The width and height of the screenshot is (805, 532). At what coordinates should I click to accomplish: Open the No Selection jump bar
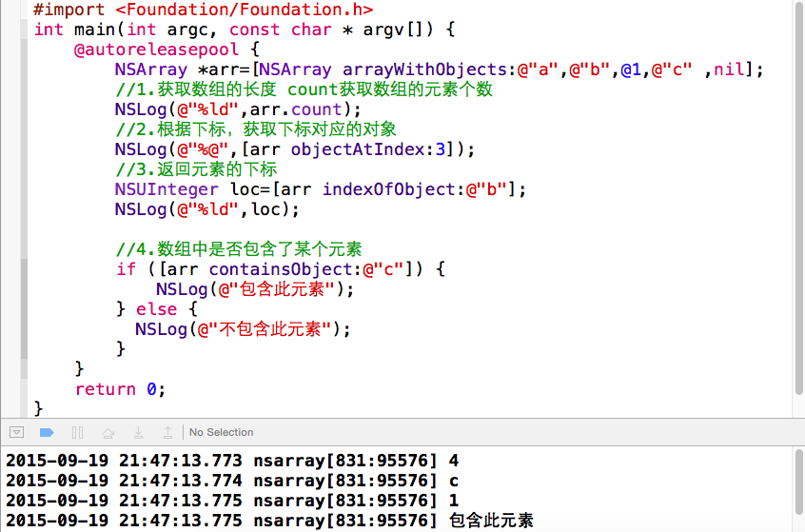pyautogui.click(x=222, y=432)
